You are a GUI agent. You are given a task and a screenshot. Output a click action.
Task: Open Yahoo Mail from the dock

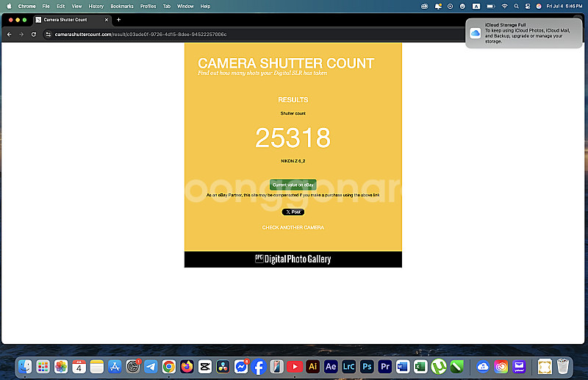tap(519, 367)
